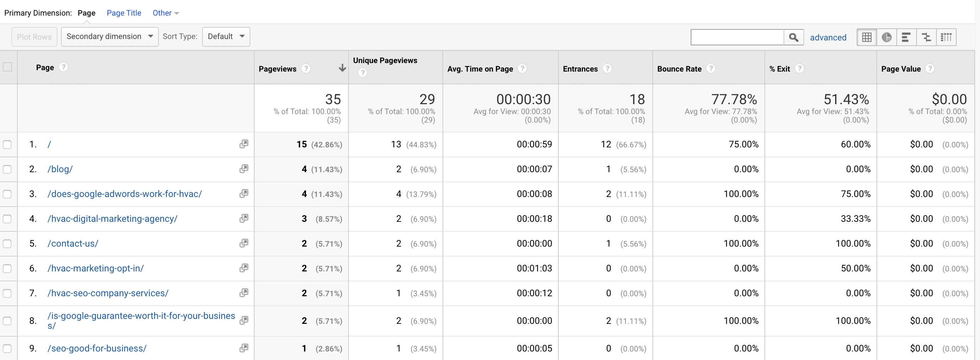Open / page in new window icon
This screenshot has width=980, height=360.
tap(244, 144)
